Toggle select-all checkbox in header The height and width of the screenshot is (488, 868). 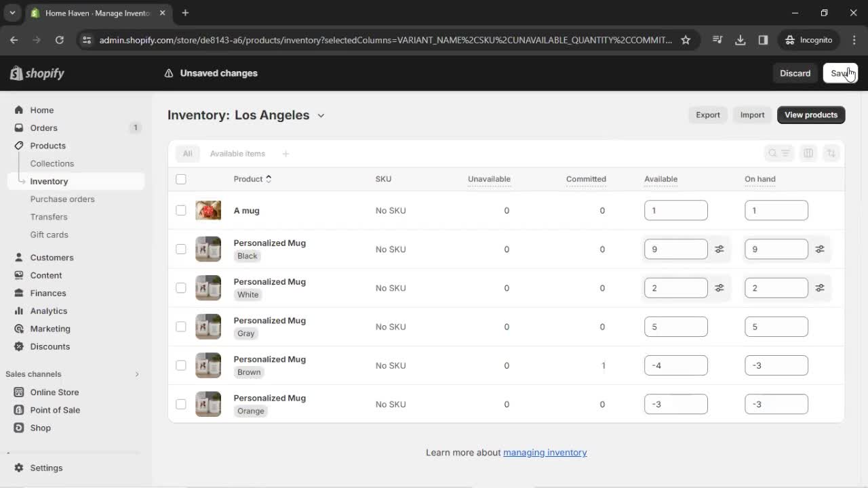(x=180, y=179)
